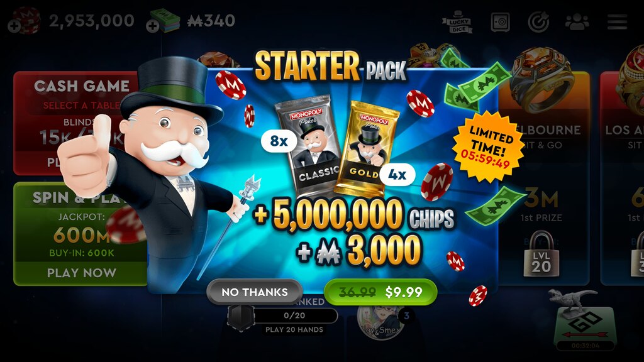644x362 pixels.
Task: Click the Limited Time countdown badge
Action: [487, 147]
